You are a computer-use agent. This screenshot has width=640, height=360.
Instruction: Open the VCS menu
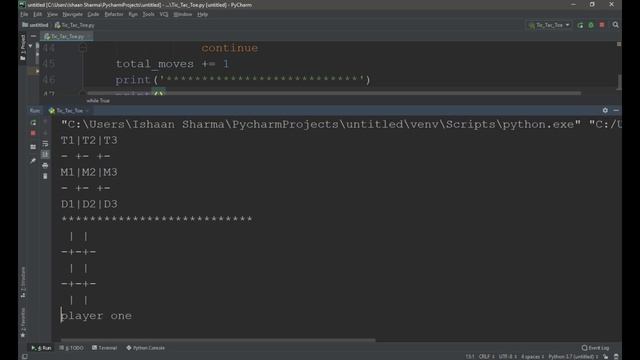(164, 14)
